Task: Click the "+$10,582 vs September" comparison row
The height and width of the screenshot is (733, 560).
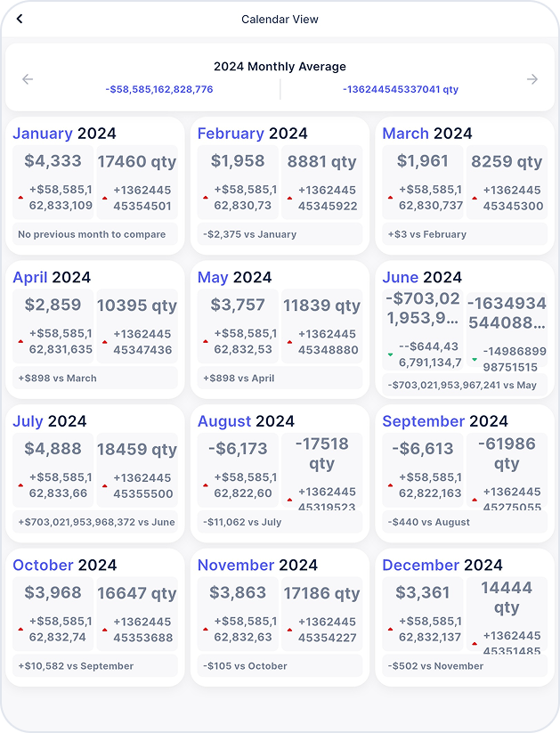Action: pos(95,666)
